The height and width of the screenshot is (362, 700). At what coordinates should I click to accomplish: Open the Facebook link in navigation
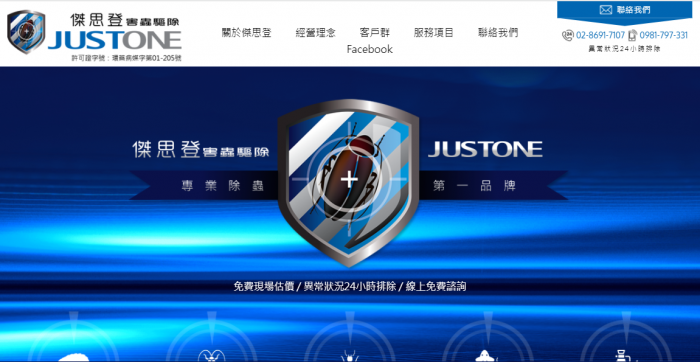click(x=370, y=49)
